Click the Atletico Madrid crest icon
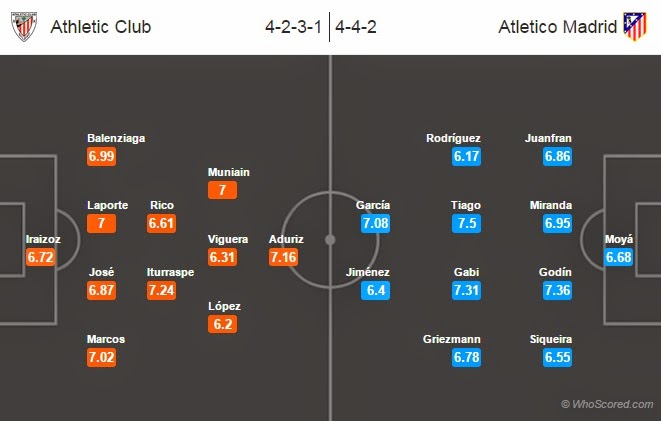Screen dimensions: 661x421 (635, 27)
